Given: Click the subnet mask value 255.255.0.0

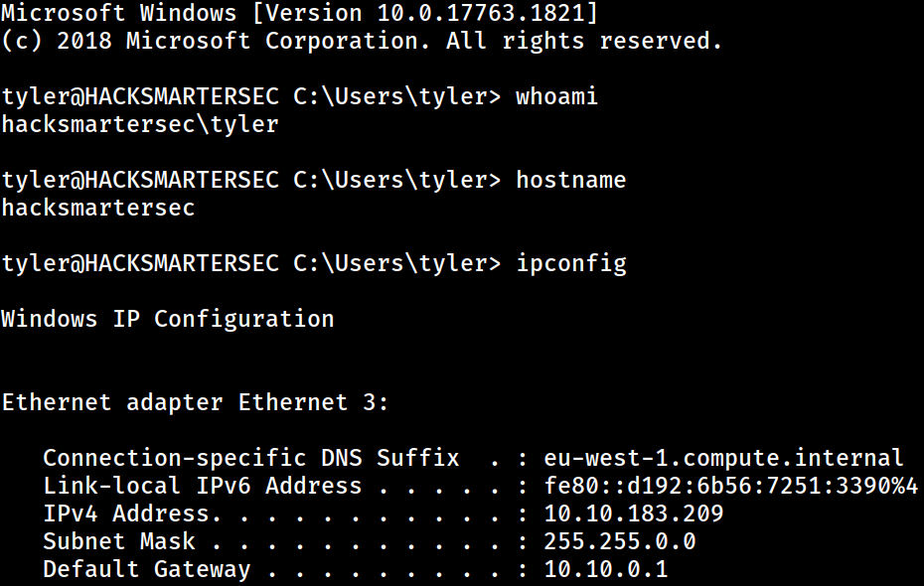Looking at the screenshot, I should click(x=619, y=541).
